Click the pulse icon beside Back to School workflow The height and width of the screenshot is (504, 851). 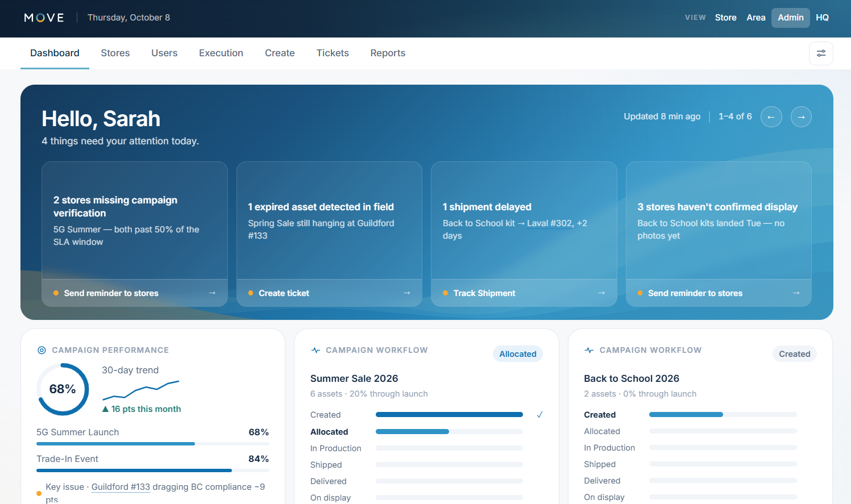point(589,350)
